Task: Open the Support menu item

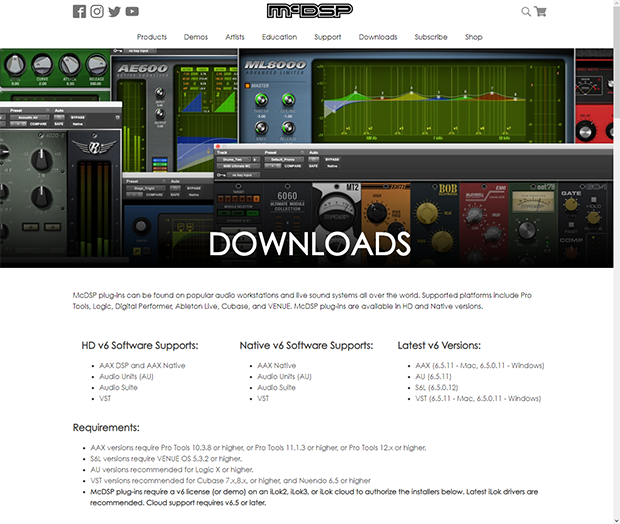Action: click(x=327, y=37)
